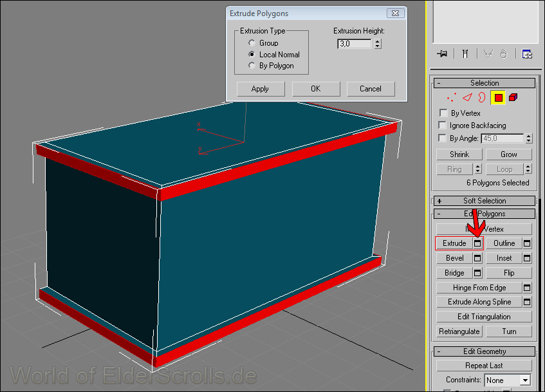Collapse the Edit Geometry rollout

(x=484, y=351)
